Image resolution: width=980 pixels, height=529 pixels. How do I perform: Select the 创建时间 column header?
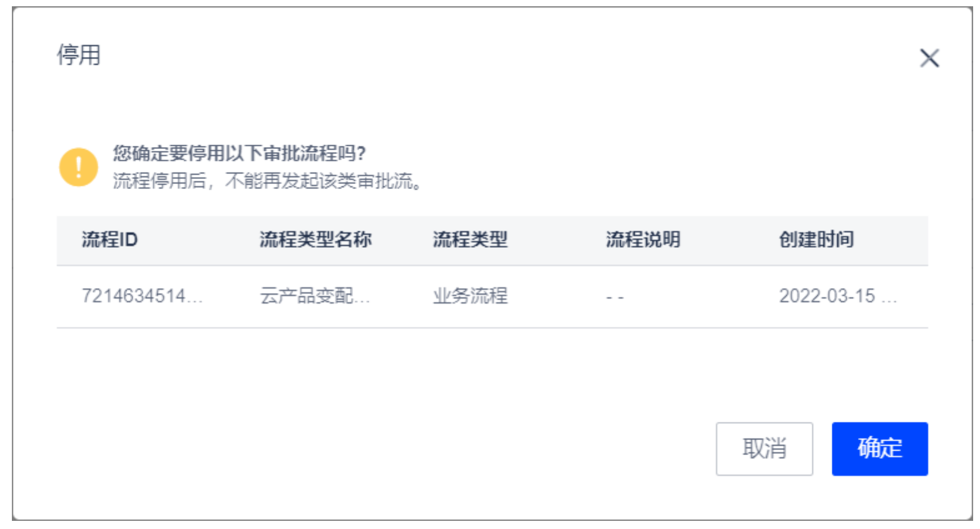(816, 240)
